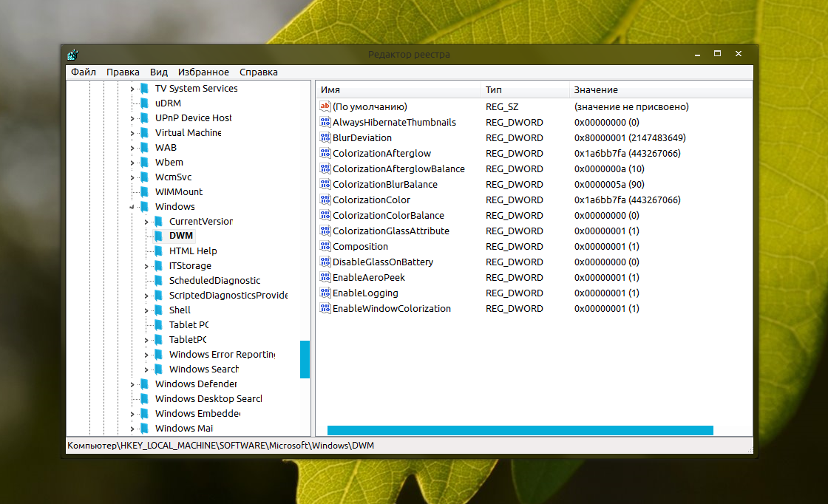Click the tree pane vertical scrollbar thumb
Viewport: 828px width, 504px height.
coord(305,359)
